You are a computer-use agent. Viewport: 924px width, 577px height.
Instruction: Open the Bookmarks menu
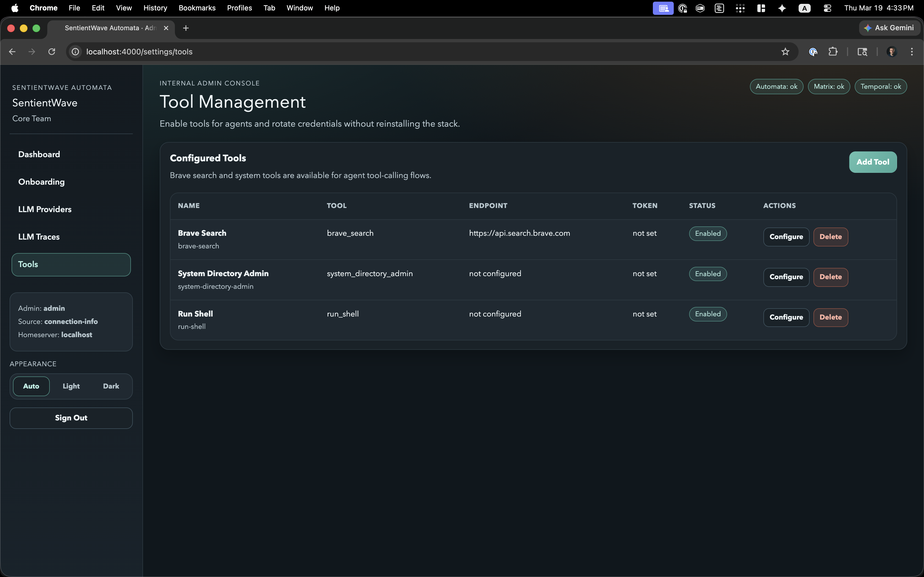[x=197, y=8]
